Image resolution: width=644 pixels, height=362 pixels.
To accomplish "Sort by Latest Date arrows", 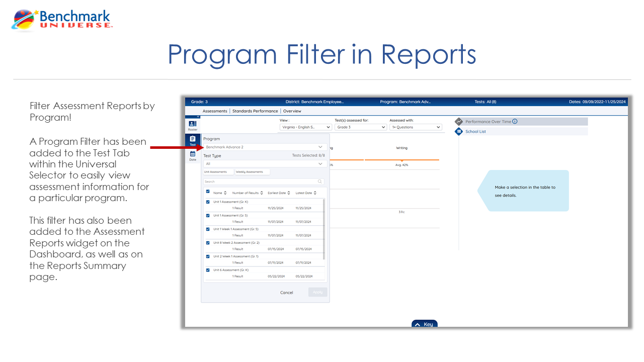I will (315, 193).
